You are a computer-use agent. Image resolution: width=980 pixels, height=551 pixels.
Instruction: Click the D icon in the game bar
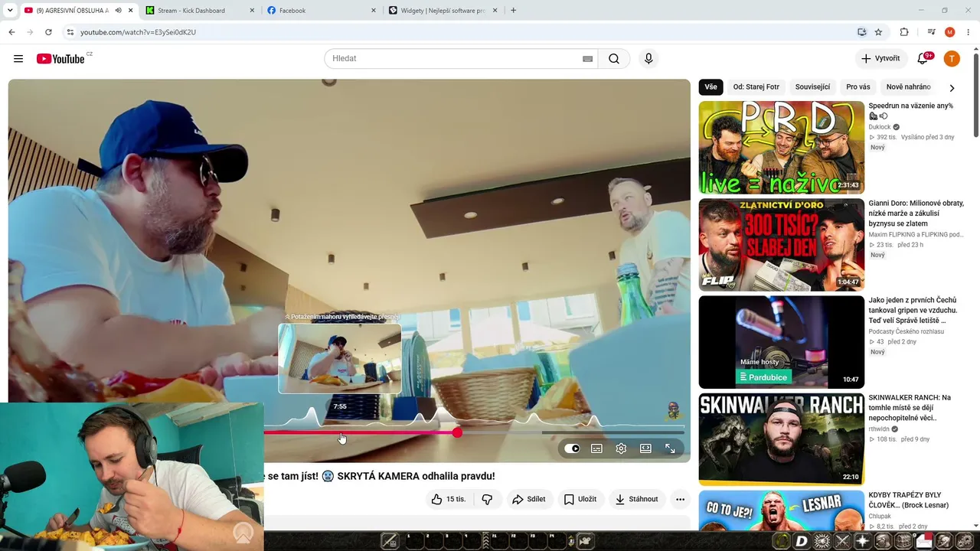(x=802, y=542)
